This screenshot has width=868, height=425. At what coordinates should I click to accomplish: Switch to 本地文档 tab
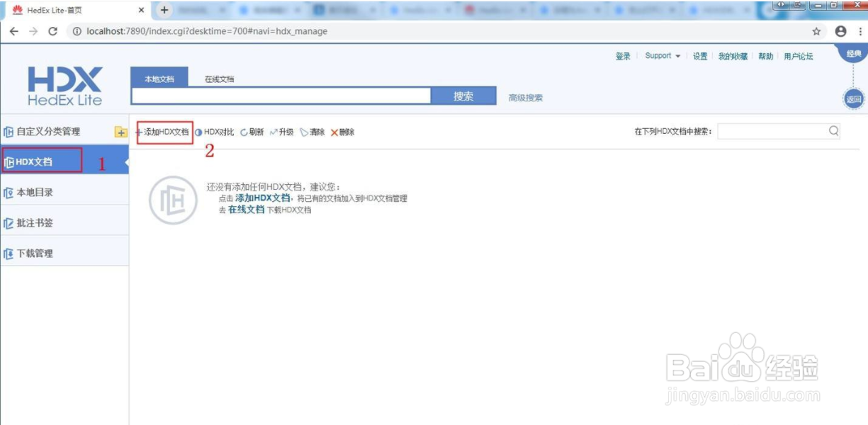(159, 79)
